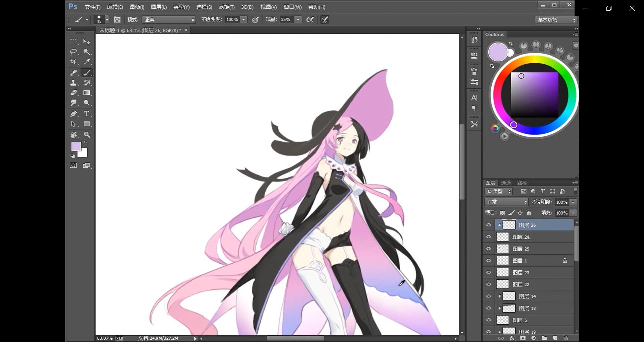
Task: Switch to the 通道 tab
Action: coord(506,183)
